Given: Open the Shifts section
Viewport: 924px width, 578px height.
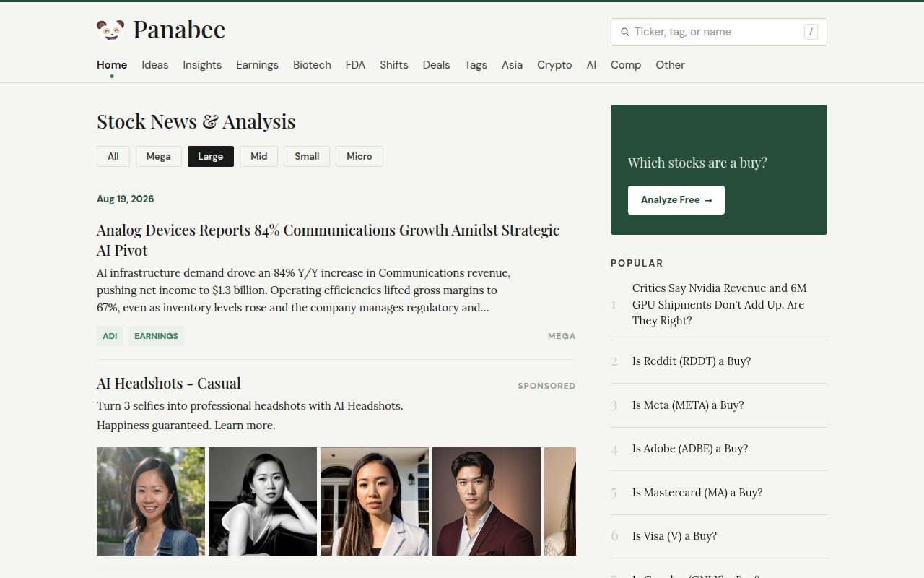Looking at the screenshot, I should click(x=394, y=65).
